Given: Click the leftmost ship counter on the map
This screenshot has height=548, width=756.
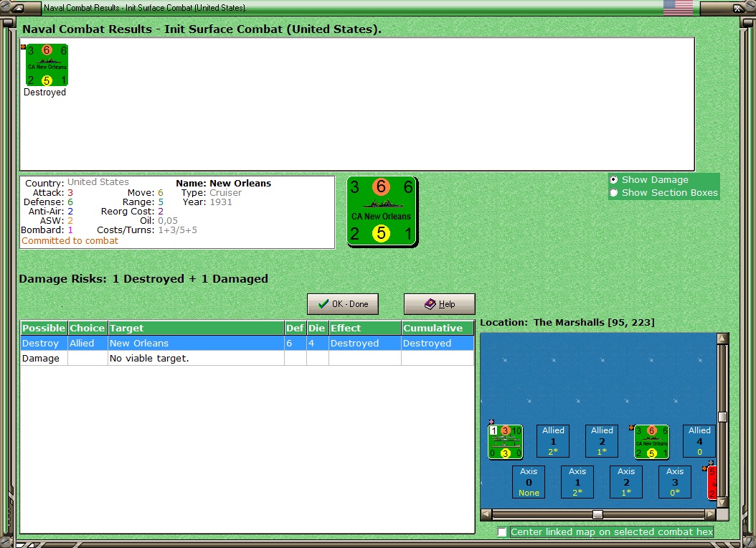Looking at the screenshot, I should pyautogui.click(x=505, y=442).
